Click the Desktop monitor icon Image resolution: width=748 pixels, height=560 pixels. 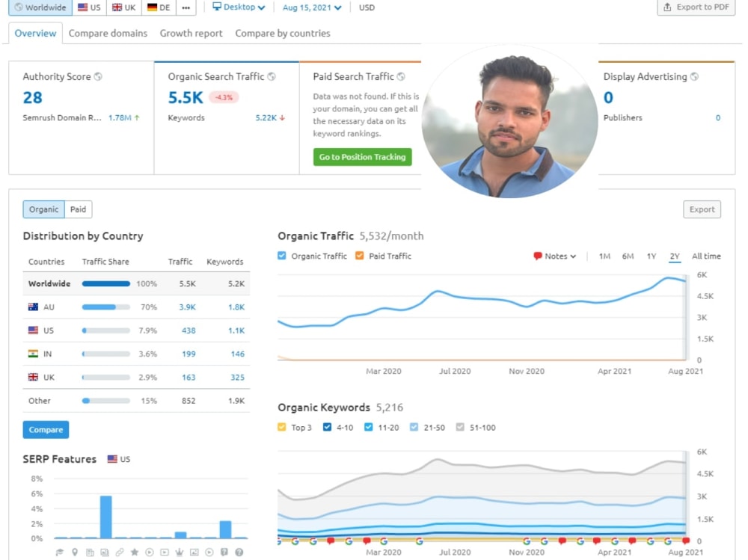(x=217, y=7)
